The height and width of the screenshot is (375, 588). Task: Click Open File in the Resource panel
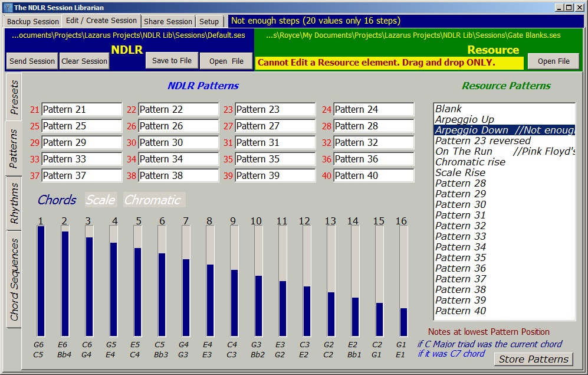553,61
